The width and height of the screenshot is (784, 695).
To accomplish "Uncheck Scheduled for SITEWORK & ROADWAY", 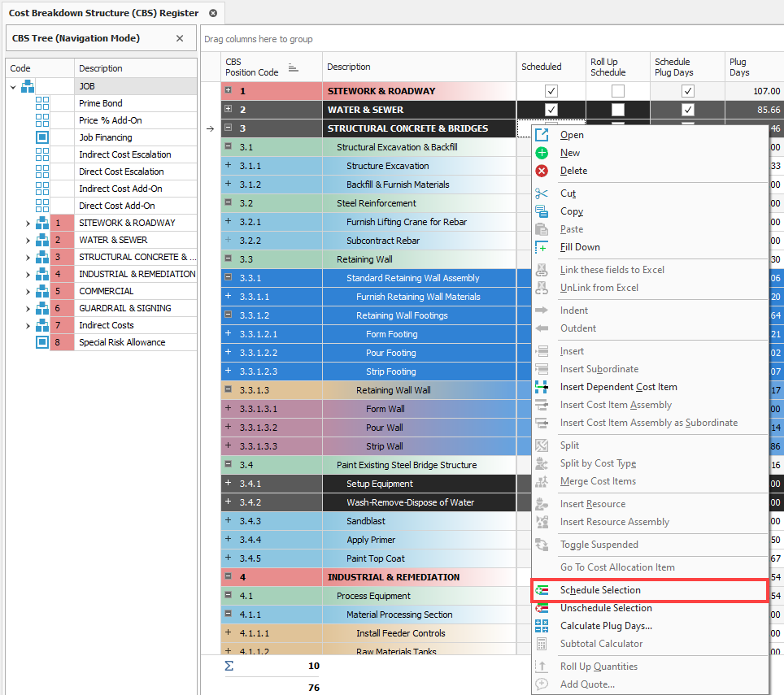I will point(551,91).
